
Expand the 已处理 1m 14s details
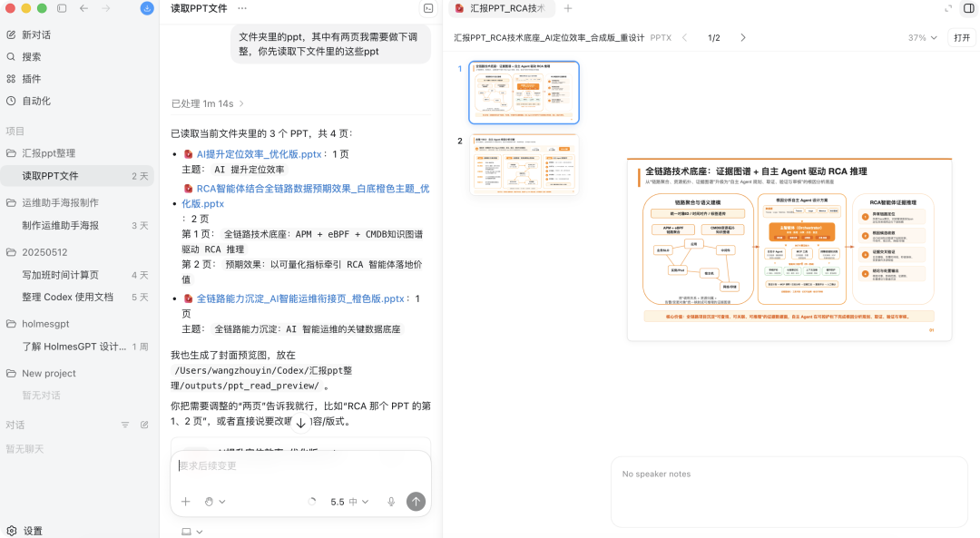coord(208,103)
